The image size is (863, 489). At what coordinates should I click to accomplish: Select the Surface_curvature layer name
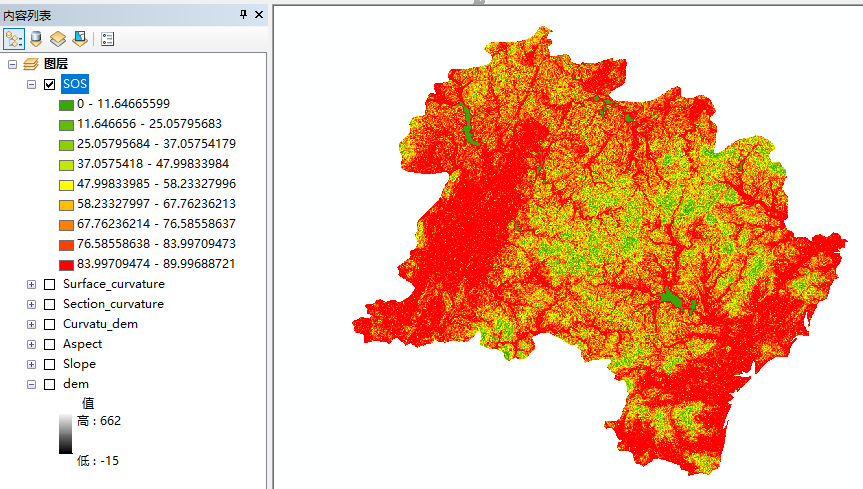[114, 284]
